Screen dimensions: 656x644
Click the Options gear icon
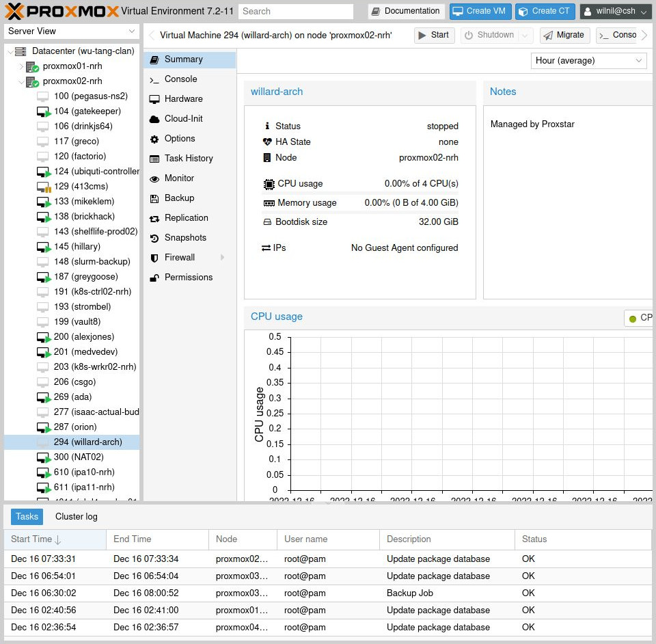point(154,139)
